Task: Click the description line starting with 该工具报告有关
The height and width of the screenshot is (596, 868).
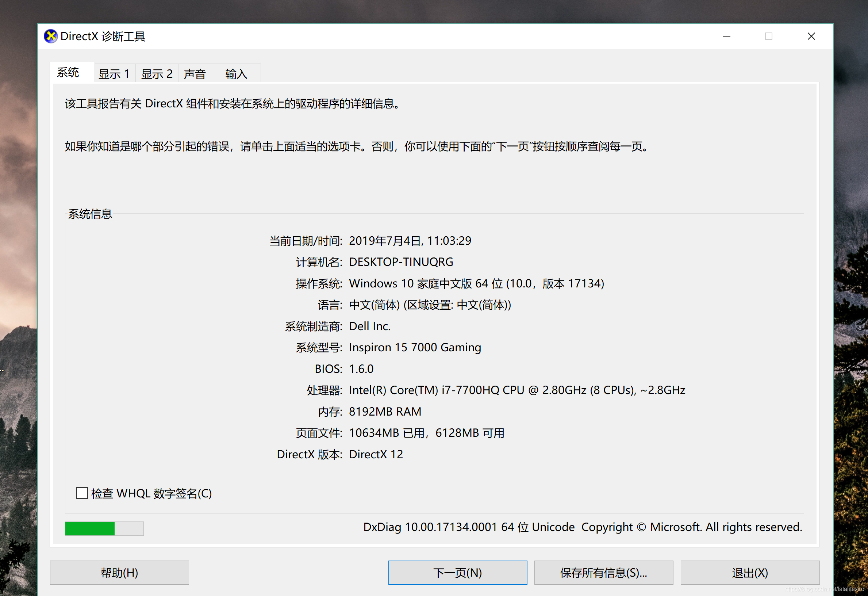Action: 233,103
